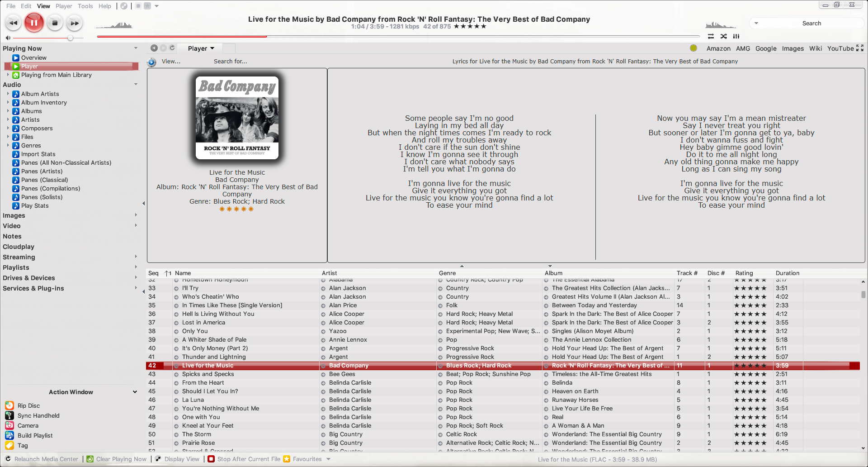Open Build Playlist action
Image resolution: width=868 pixels, height=467 pixels.
(x=35, y=435)
